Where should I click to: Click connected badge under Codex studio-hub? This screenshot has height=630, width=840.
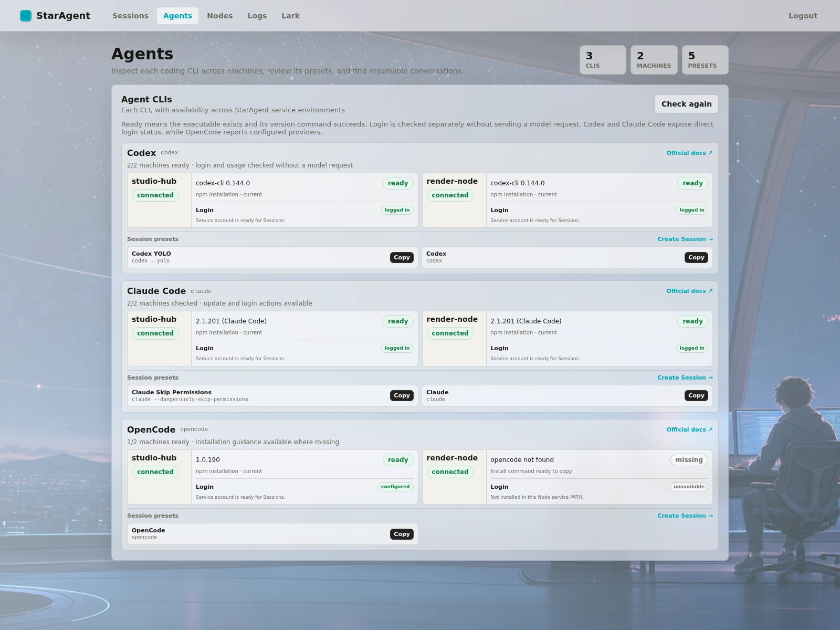155,195
